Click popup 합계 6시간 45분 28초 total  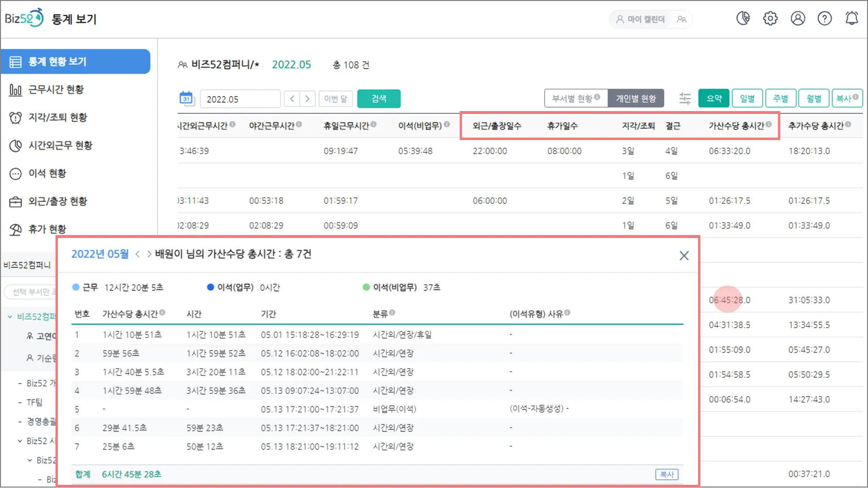tap(118, 474)
